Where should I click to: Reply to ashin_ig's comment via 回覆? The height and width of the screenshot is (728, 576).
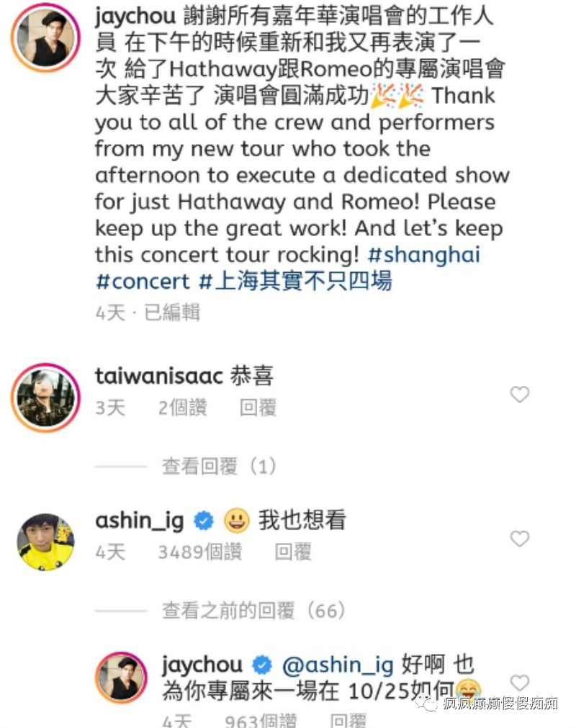[293, 552]
